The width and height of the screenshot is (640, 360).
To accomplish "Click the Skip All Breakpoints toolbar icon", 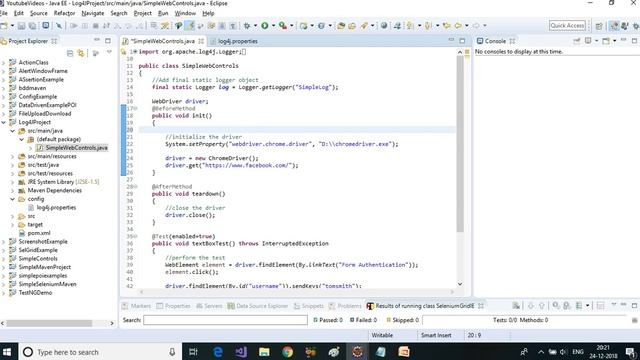I will click(x=59, y=26).
